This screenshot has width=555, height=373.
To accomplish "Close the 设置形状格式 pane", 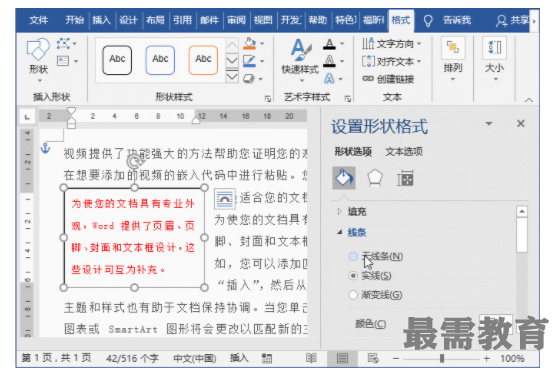I will click(x=520, y=124).
